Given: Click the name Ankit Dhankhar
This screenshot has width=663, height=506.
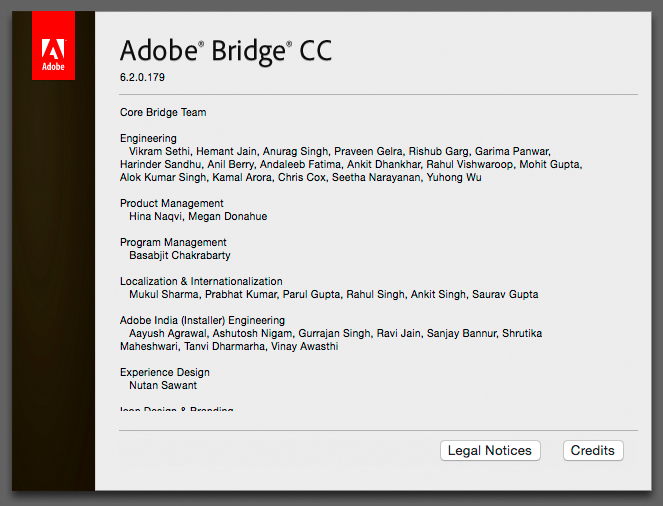Looking at the screenshot, I should (384, 164).
